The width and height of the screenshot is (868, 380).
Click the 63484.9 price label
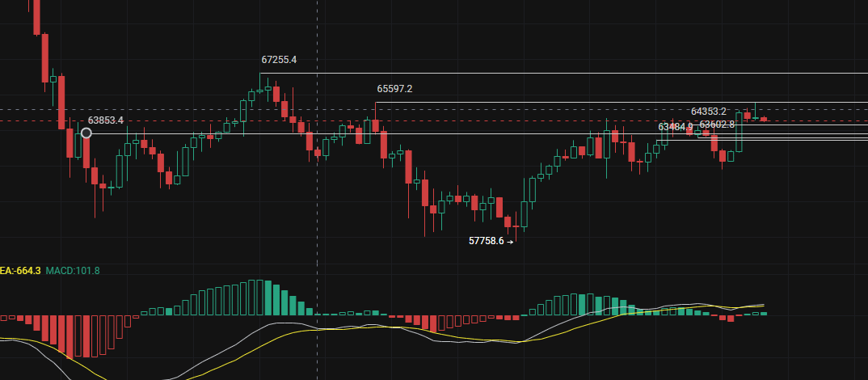tap(676, 127)
